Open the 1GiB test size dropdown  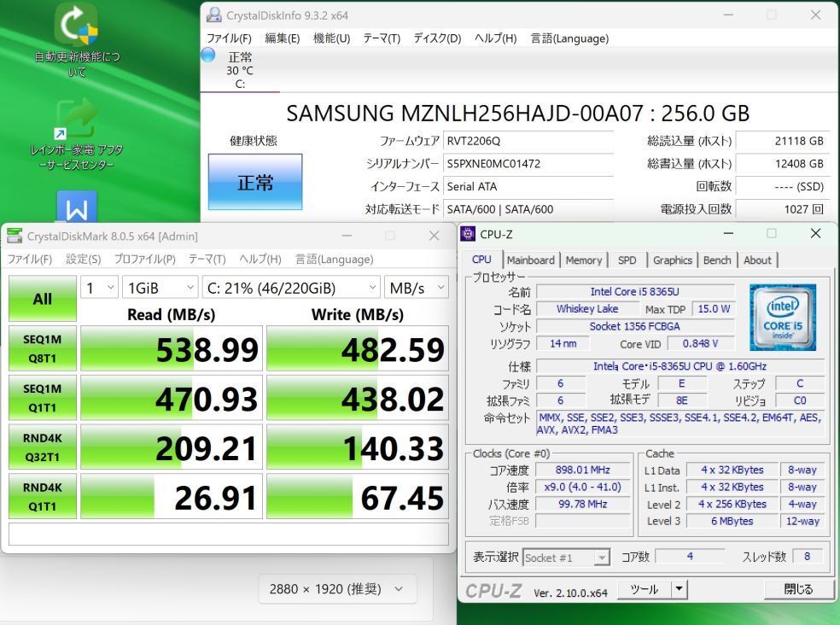coord(160,288)
